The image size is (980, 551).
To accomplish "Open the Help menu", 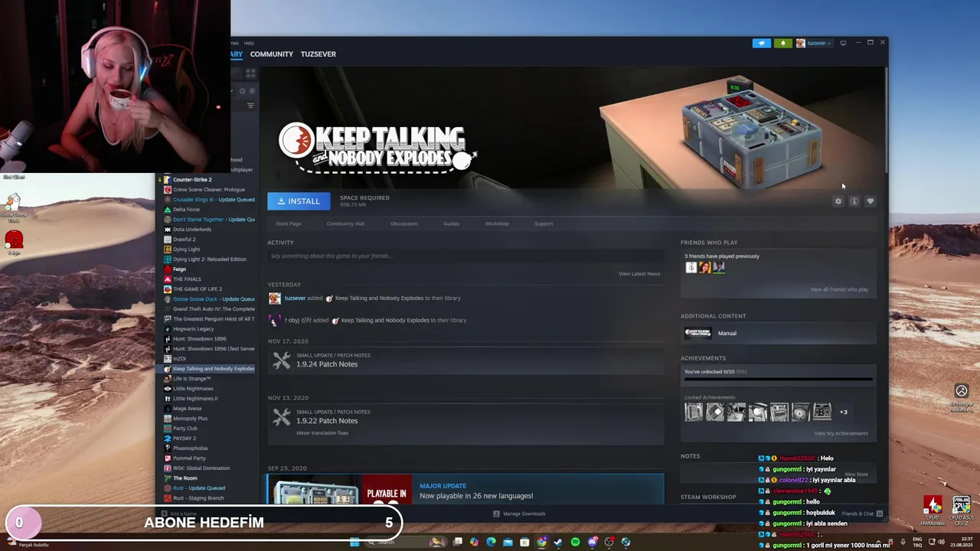I will click(249, 43).
